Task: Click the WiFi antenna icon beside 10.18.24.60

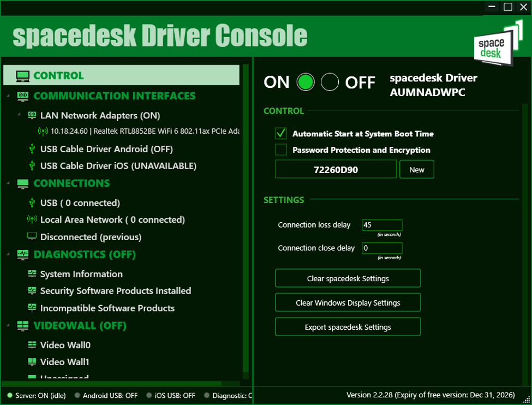Action: click(x=43, y=131)
